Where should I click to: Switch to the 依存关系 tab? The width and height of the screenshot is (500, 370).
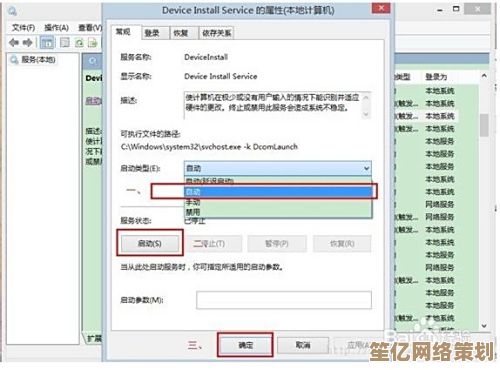coord(217,33)
